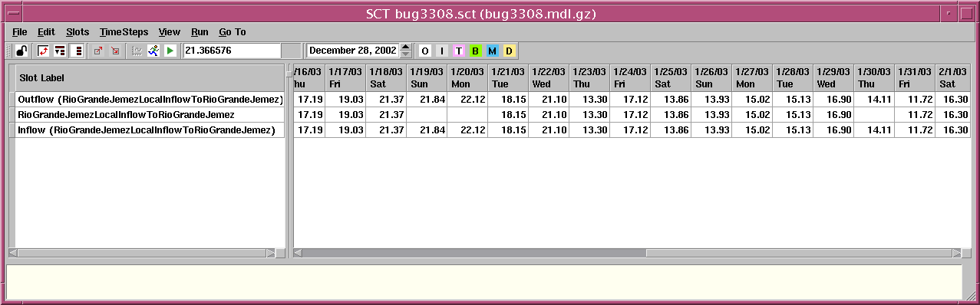Screen dimensions: 980x305
Task: Click the red arrow import icon pointing down-right
Action: click(115, 51)
